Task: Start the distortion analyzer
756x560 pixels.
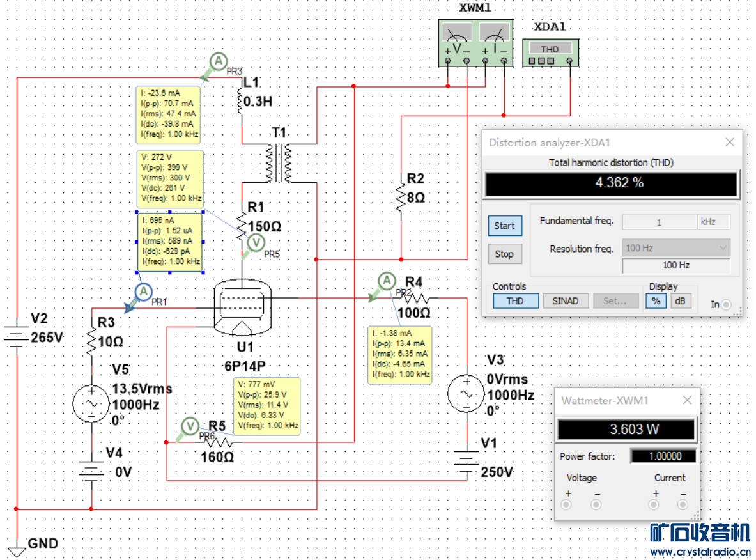Action: (505, 226)
